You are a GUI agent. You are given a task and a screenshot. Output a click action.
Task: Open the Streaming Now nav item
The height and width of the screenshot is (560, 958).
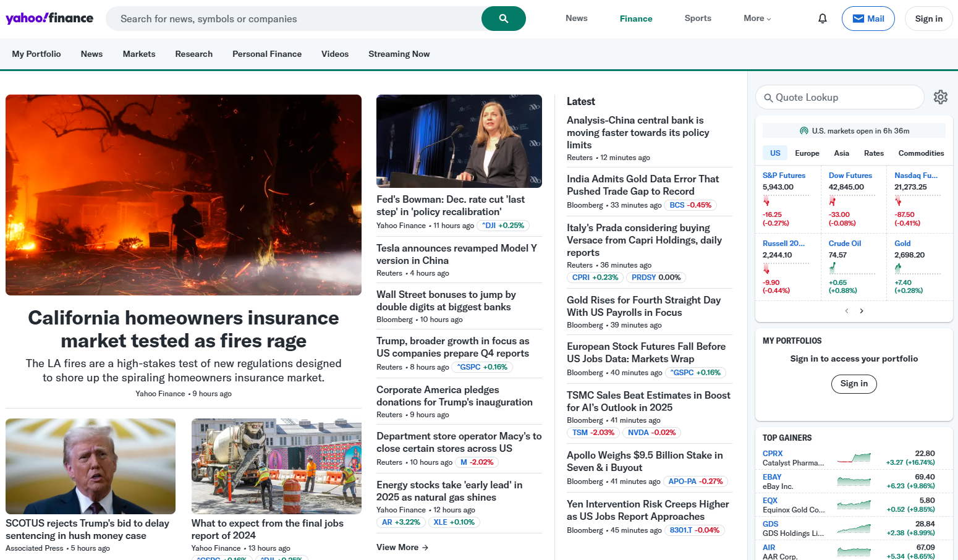(399, 54)
